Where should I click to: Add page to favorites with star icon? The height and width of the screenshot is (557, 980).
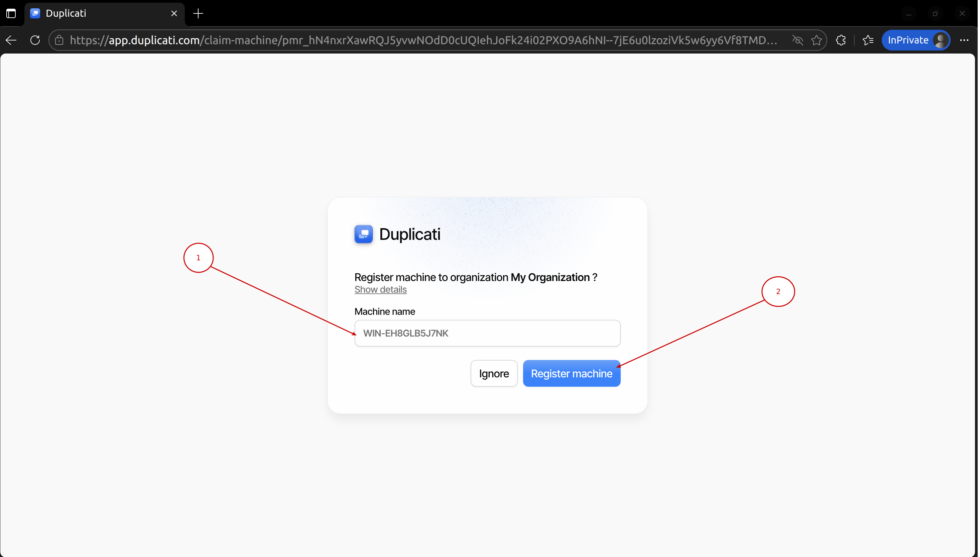coord(817,40)
